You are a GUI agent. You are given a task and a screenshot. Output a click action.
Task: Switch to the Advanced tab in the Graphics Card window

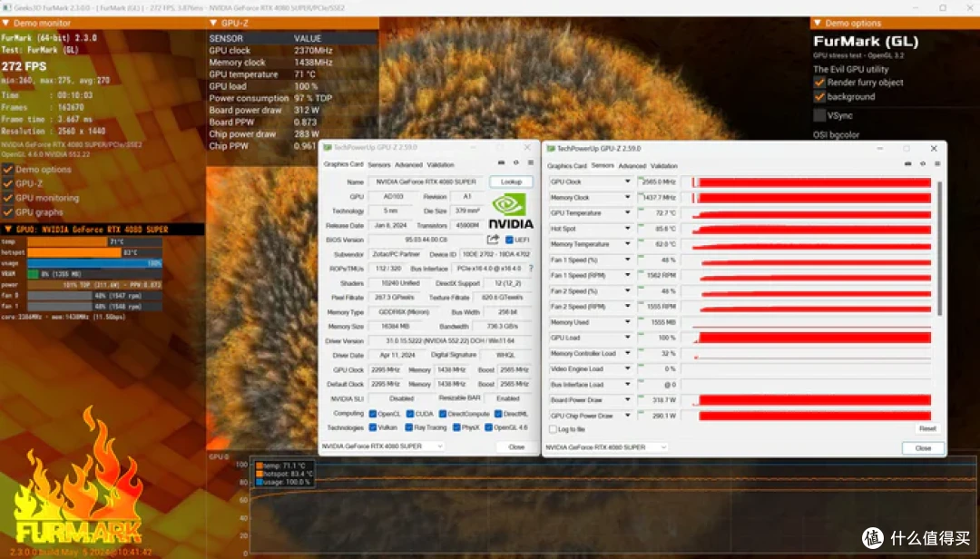(x=408, y=165)
